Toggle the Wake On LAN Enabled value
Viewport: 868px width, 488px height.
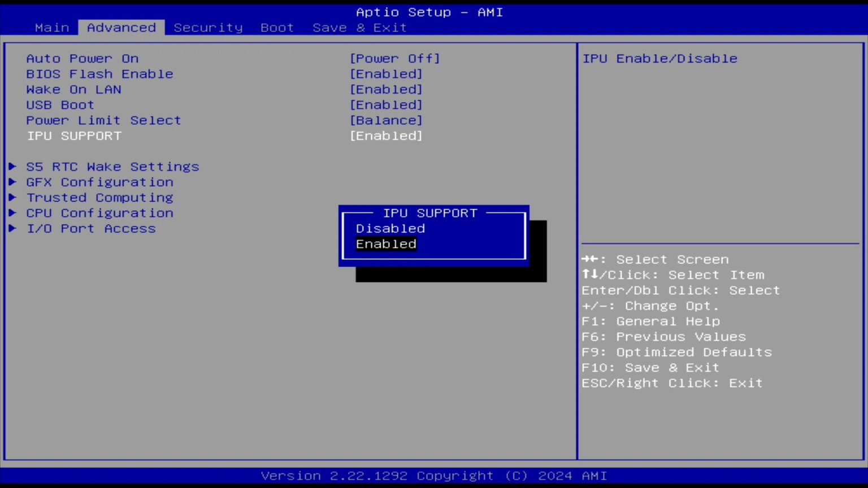click(386, 90)
